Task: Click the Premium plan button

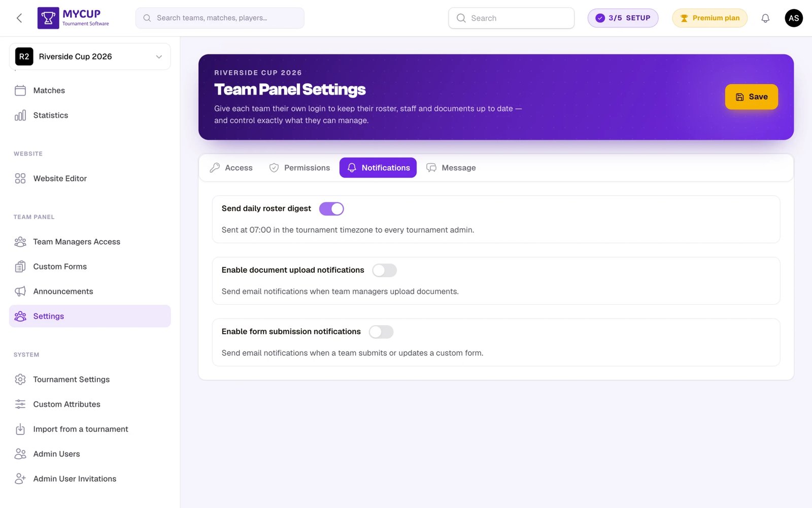Action: [709, 18]
